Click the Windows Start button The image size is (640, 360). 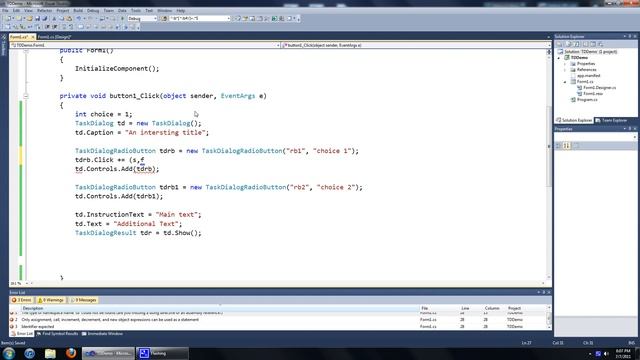(9, 353)
